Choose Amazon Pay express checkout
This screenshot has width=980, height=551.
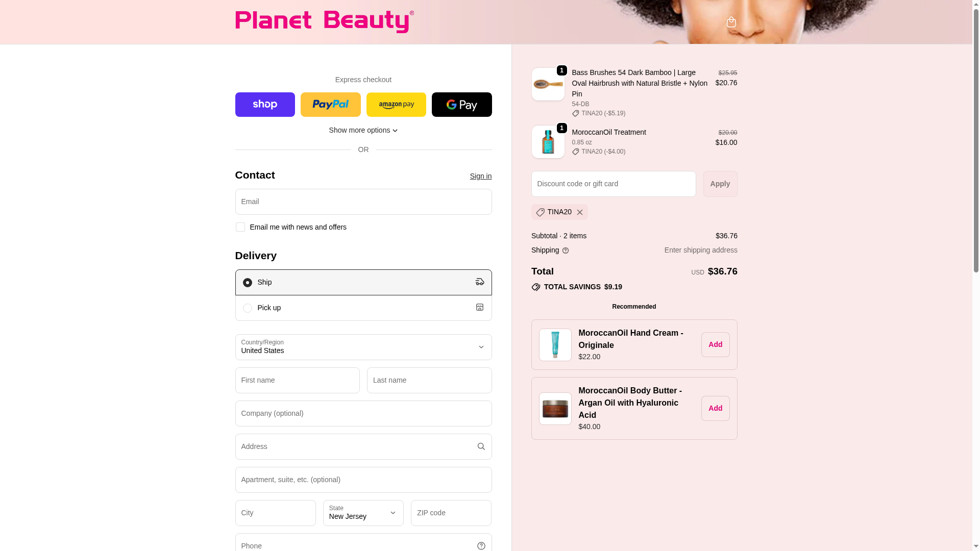[396, 105]
